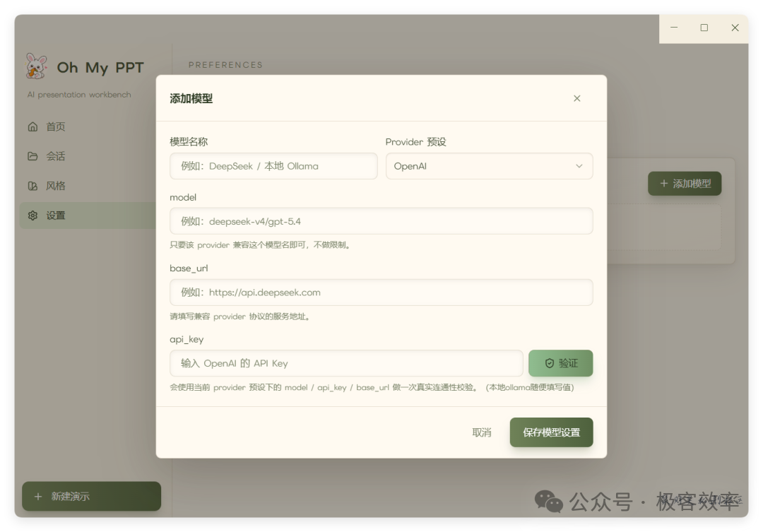Maximize the application window
The height and width of the screenshot is (532, 763).
click(704, 28)
